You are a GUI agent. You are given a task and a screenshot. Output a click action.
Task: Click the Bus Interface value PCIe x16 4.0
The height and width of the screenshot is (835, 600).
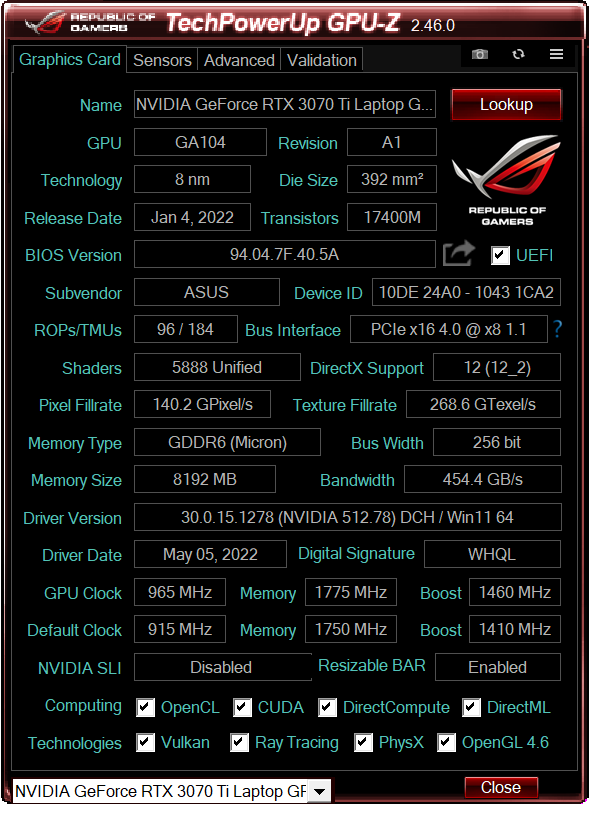[449, 330]
